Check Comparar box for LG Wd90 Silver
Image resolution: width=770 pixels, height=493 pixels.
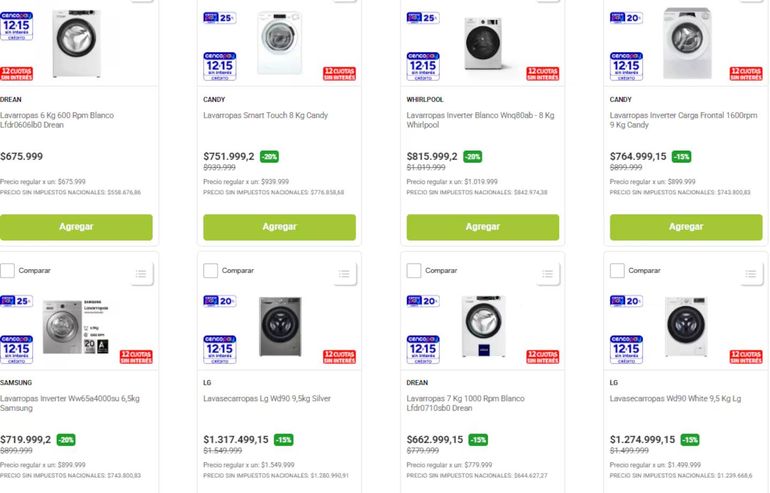[211, 270]
